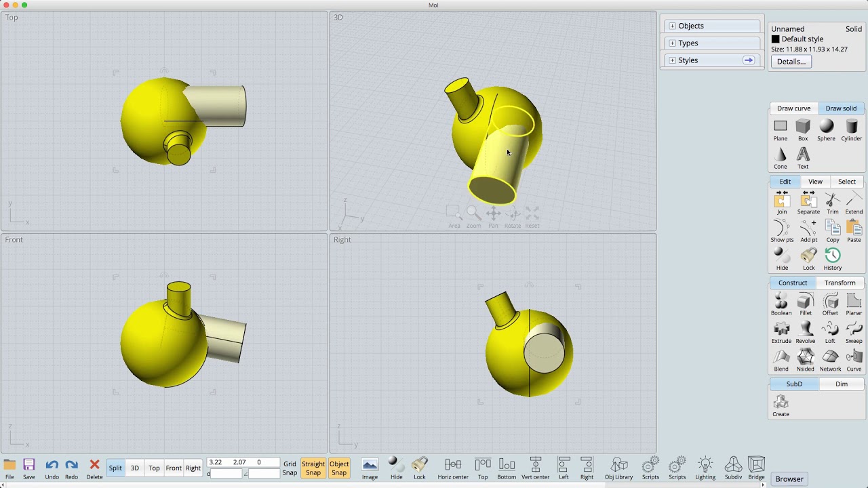The height and width of the screenshot is (488, 868).
Task: Click the Save icon
Action: click(x=29, y=468)
